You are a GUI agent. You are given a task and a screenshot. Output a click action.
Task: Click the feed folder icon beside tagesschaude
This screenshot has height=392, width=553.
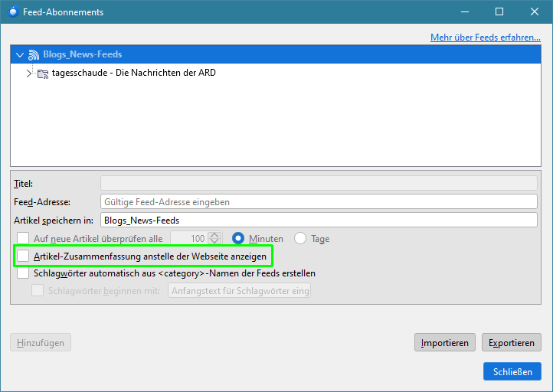tap(43, 73)
